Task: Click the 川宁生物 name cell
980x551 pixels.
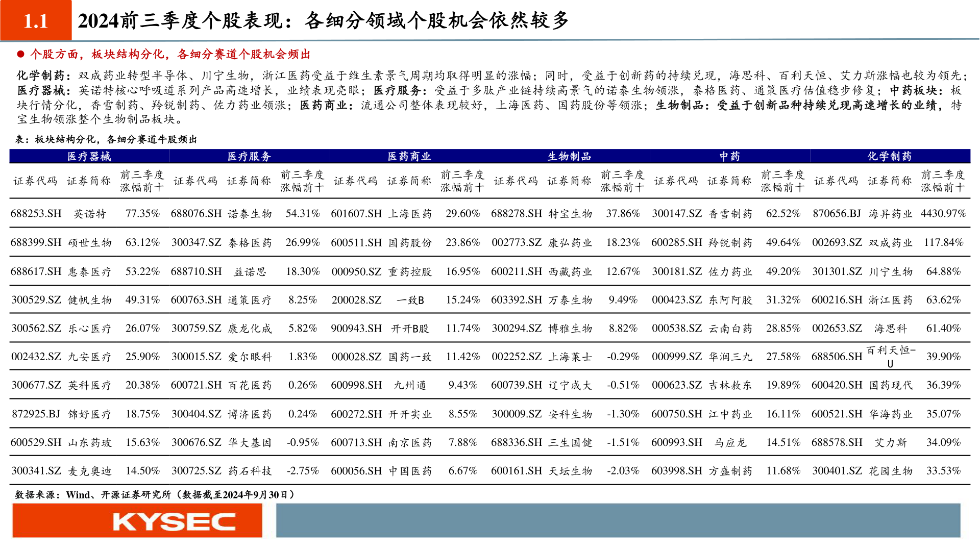Action: point(891,272)
